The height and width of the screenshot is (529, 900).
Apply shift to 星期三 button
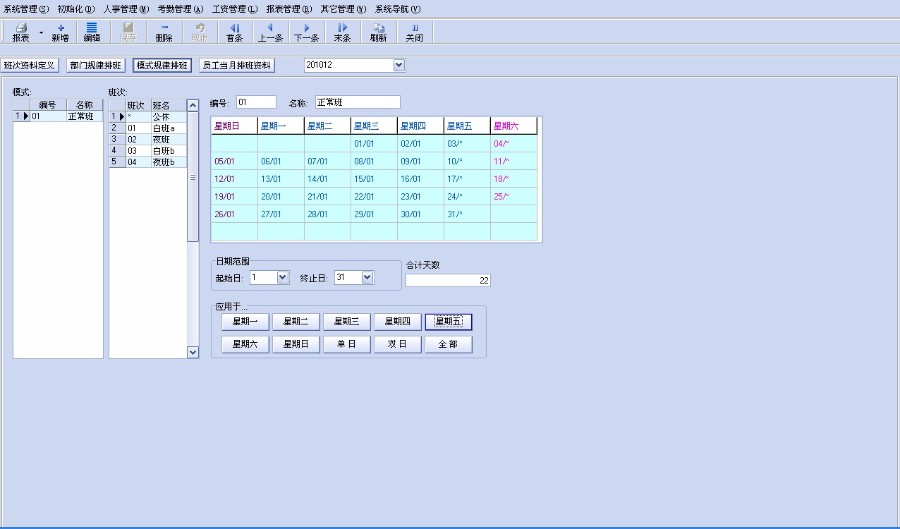(347, 322)
